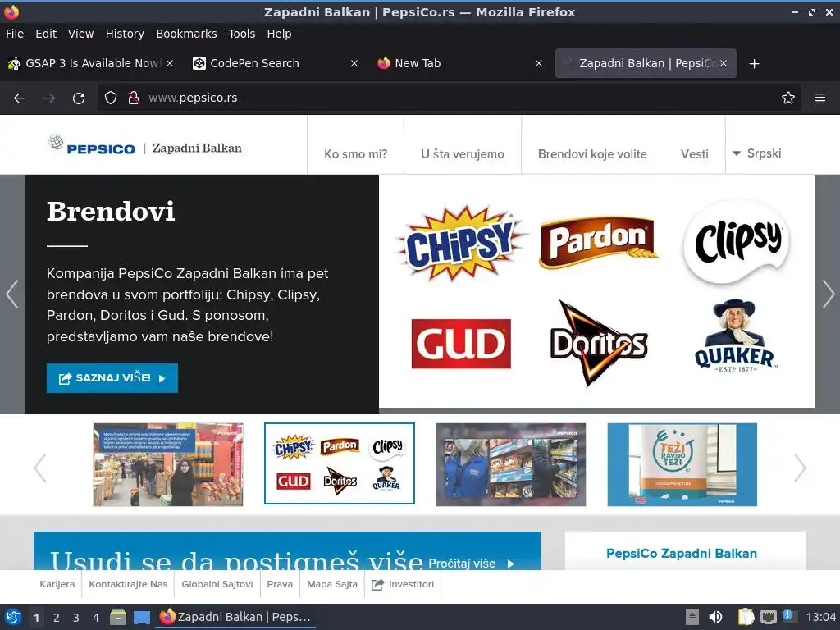Move thumbnail strip to previous items
The image size is (840, 630).
coord(40,468)
